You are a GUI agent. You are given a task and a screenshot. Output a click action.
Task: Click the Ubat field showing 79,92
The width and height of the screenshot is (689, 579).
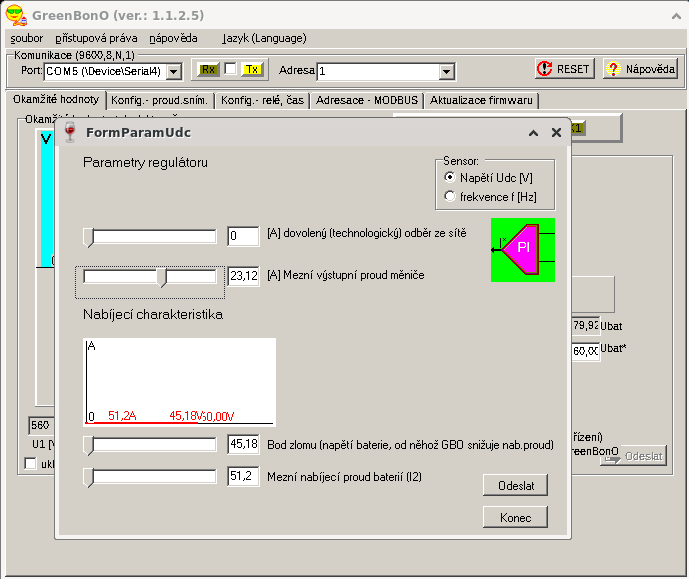[586, 326]
